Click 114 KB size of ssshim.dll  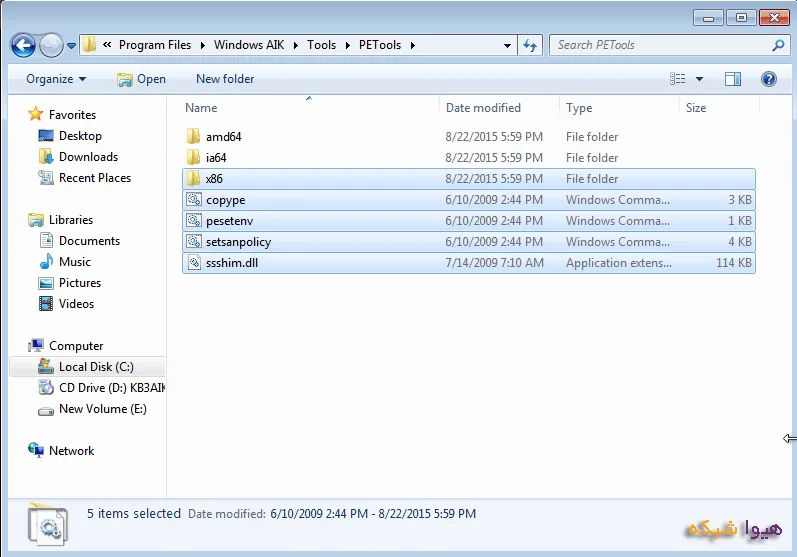click(733, 263)
